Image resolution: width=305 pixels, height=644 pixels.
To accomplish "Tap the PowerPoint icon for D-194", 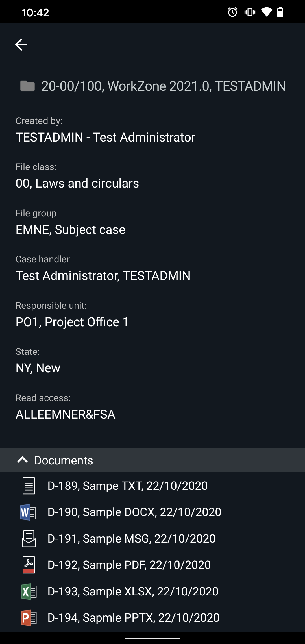I will pos(29,618).
